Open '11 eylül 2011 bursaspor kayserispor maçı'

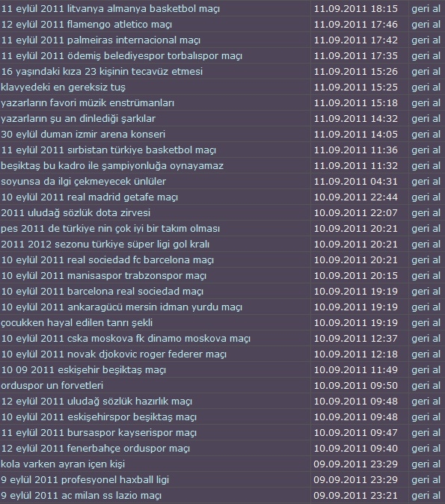tap(99, 433)
